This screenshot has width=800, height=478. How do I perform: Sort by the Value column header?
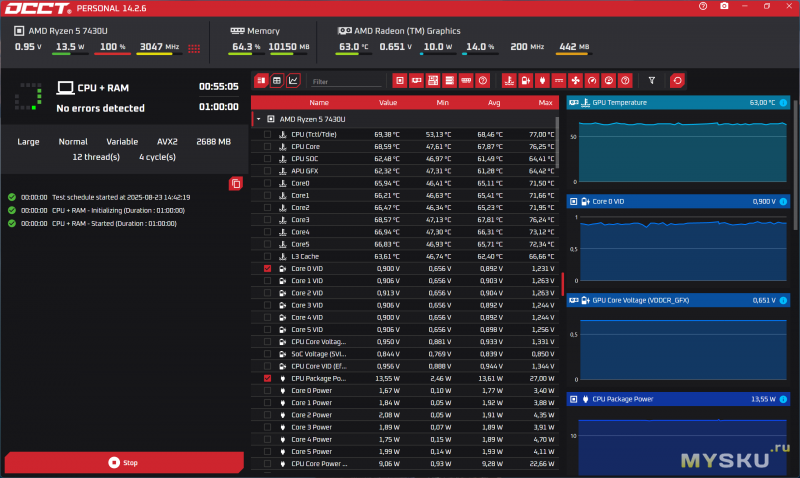coord(388,103)
